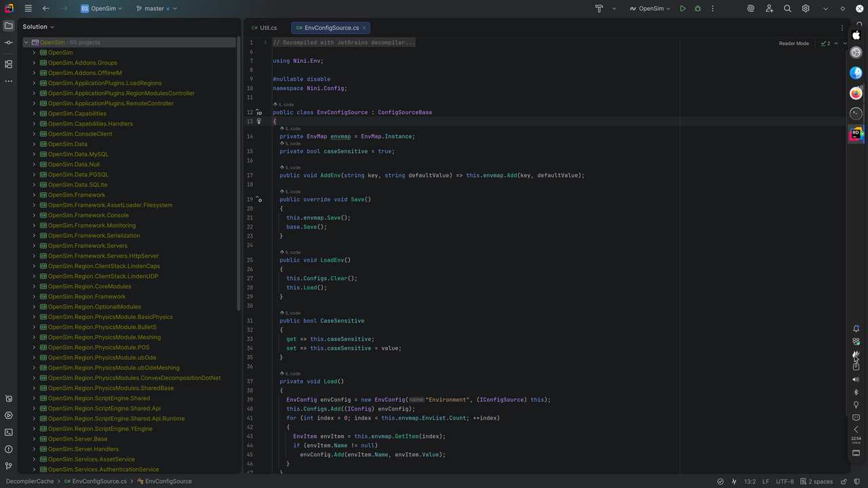Select the EnvConfigSource.cs tab

click(x=331, y=28)
